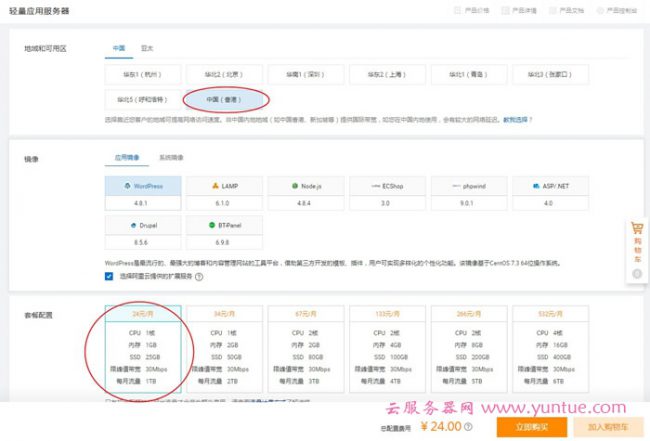Click the 立即购买 button
Image resolution: width=650 pixels, height=441 pixels.
coord(532,426)
